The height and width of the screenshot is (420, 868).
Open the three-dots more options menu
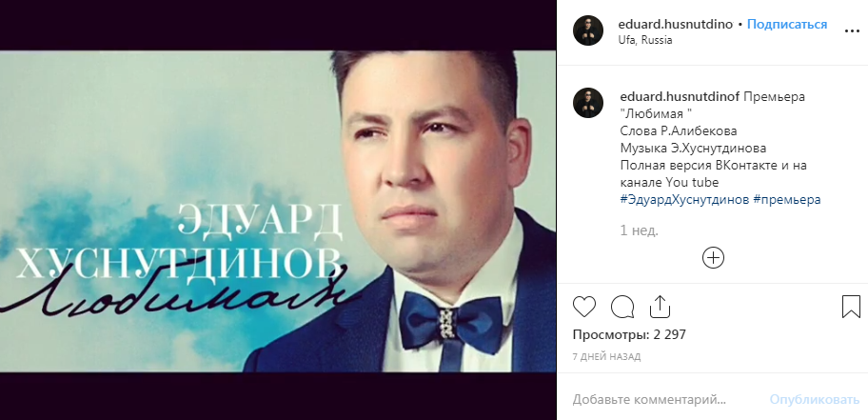(x=852, y=31)
